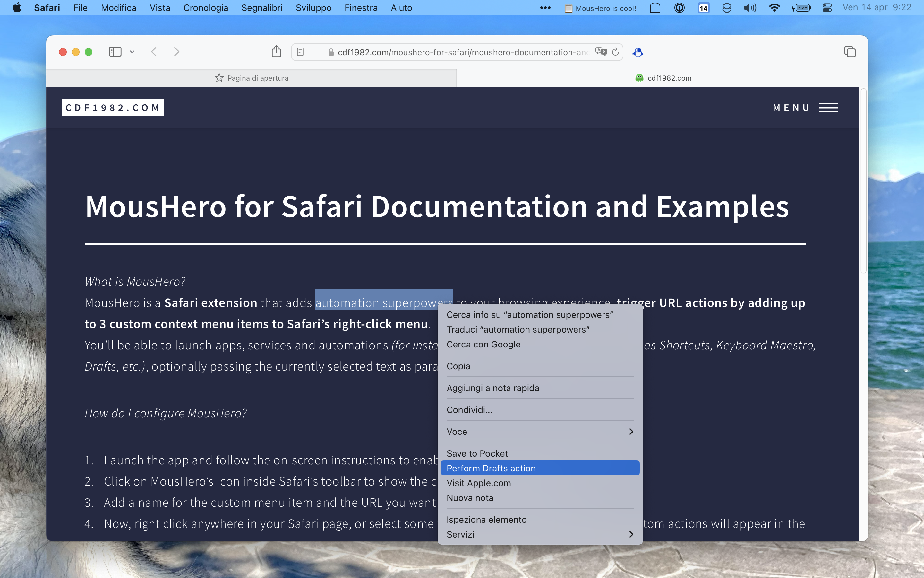The width and height of the screenshot is (924, 578).
Task: Click bold text "Safari extension"
Action: [211, 303]
